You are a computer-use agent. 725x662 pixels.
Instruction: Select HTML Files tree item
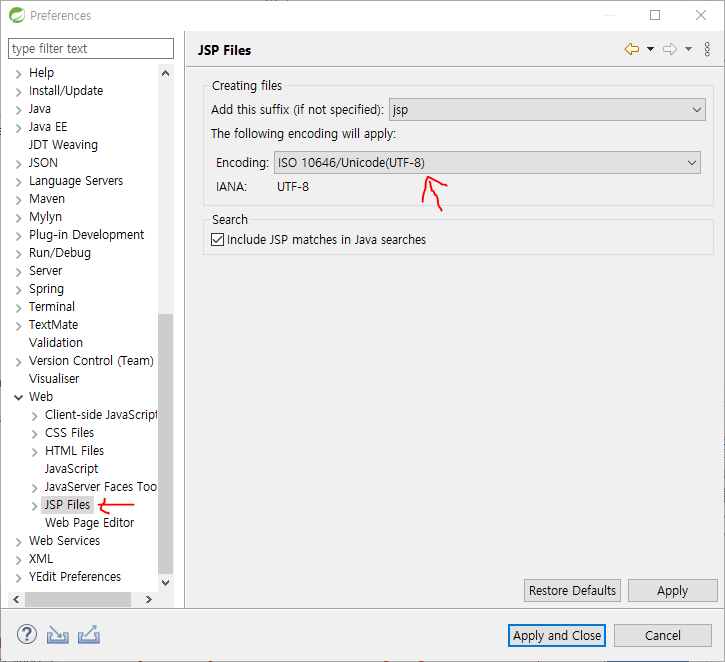[x=74, y=451]
